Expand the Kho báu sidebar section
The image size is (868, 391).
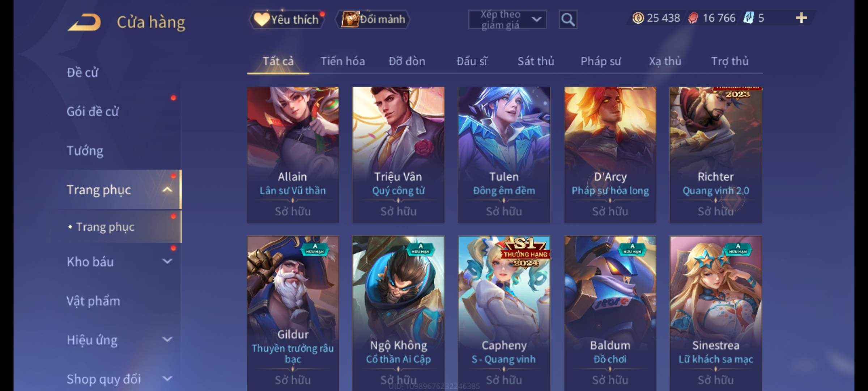(x=167, y=261)
